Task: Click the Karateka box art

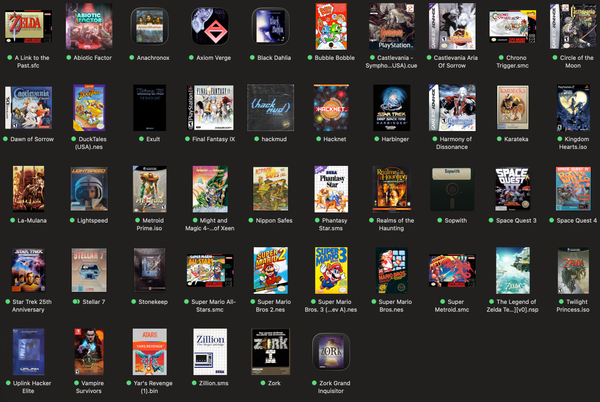Action: pyautogui.click(x=512, y=107)
